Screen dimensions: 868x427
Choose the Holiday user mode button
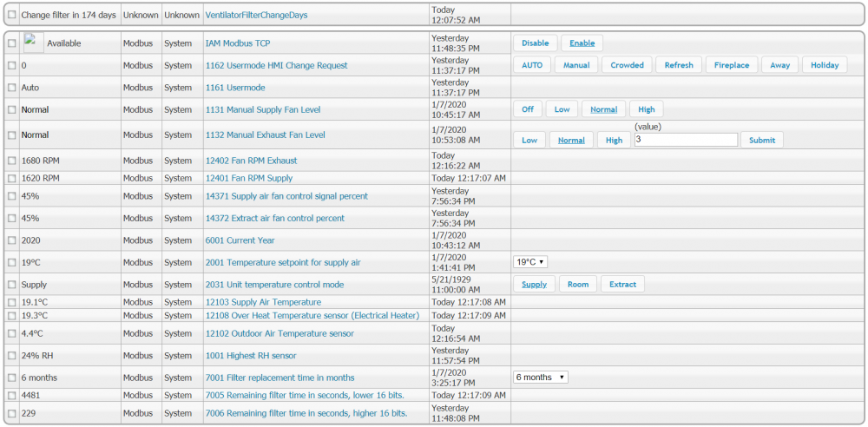point(824,65)
